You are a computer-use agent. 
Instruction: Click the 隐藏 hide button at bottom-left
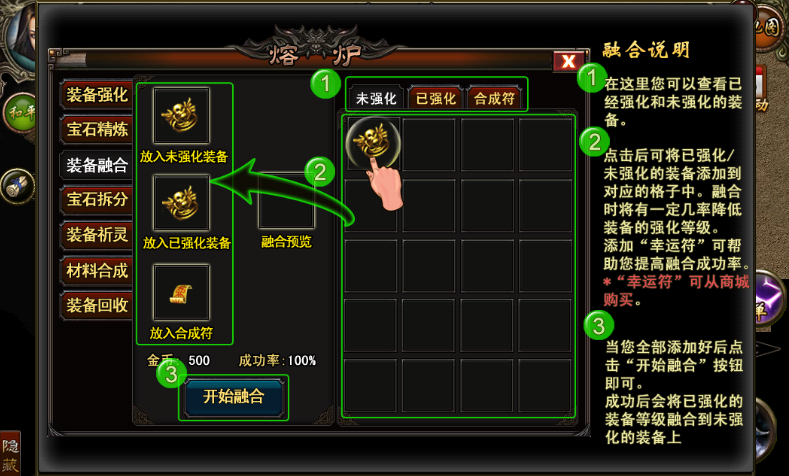coord(10,453)
